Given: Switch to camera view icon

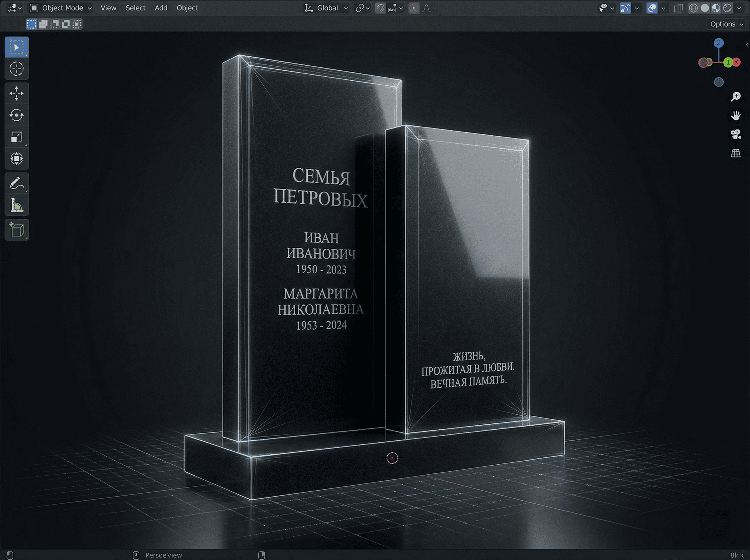Looking at the screenshot, I should [735, 135].
